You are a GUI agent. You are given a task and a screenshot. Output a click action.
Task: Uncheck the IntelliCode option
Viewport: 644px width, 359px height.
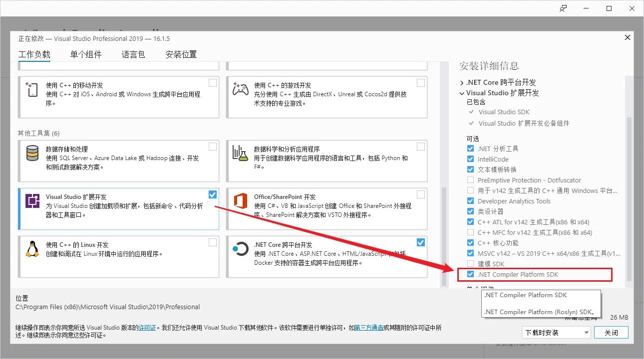tap(470, 159)
